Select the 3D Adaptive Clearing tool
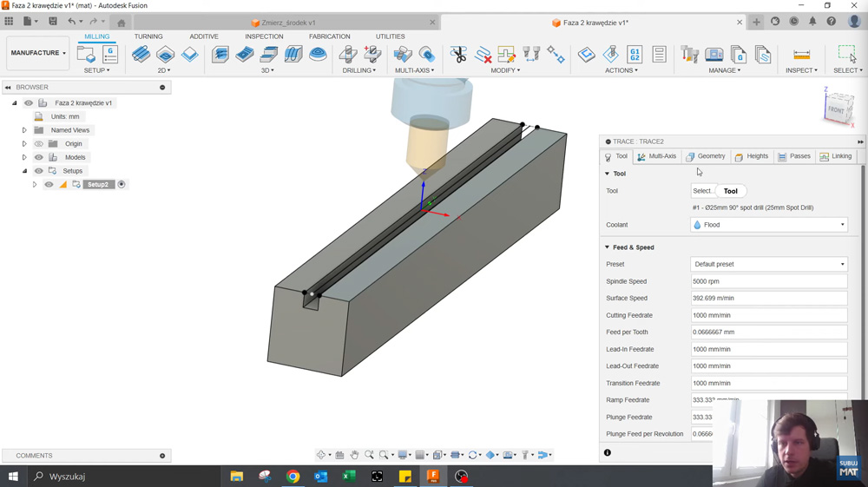 pos(220,55)
